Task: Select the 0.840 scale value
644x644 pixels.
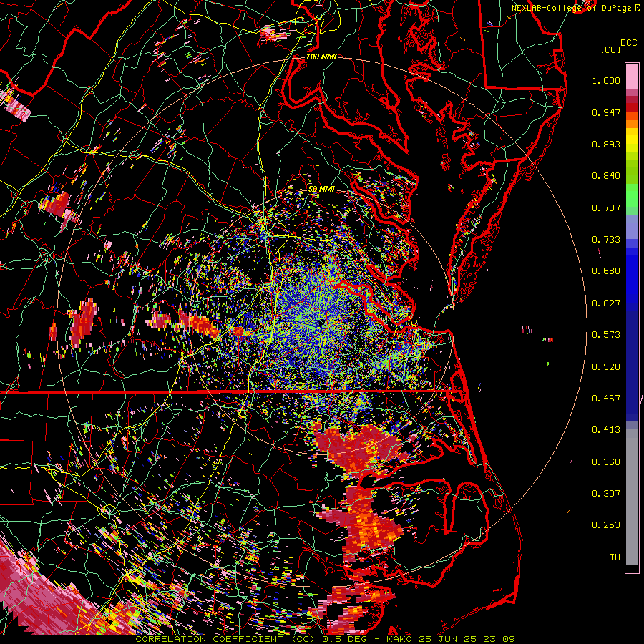Action: pos(606,176)
